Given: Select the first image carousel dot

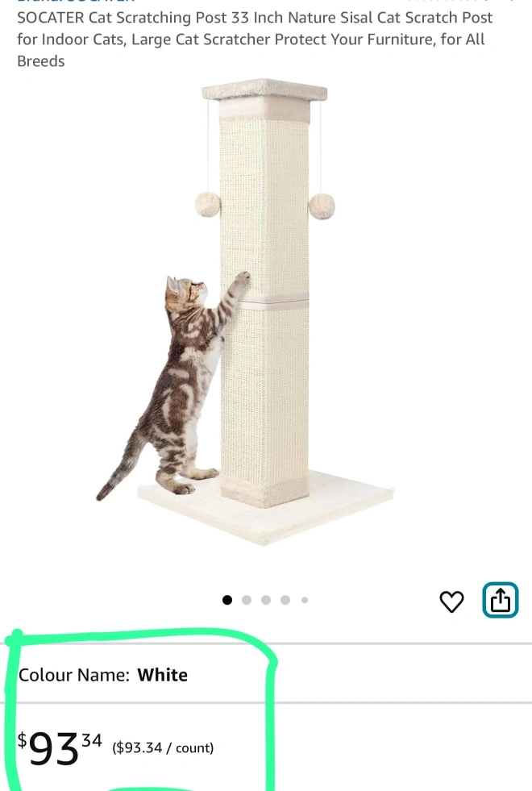Looking at the screenshot, I should click(x=227, y=600).
